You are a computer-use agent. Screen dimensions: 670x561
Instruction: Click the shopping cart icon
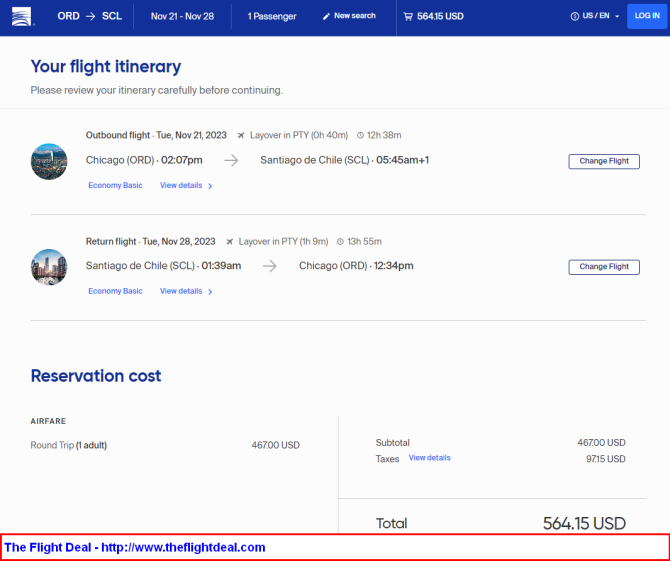coord(408,17)
